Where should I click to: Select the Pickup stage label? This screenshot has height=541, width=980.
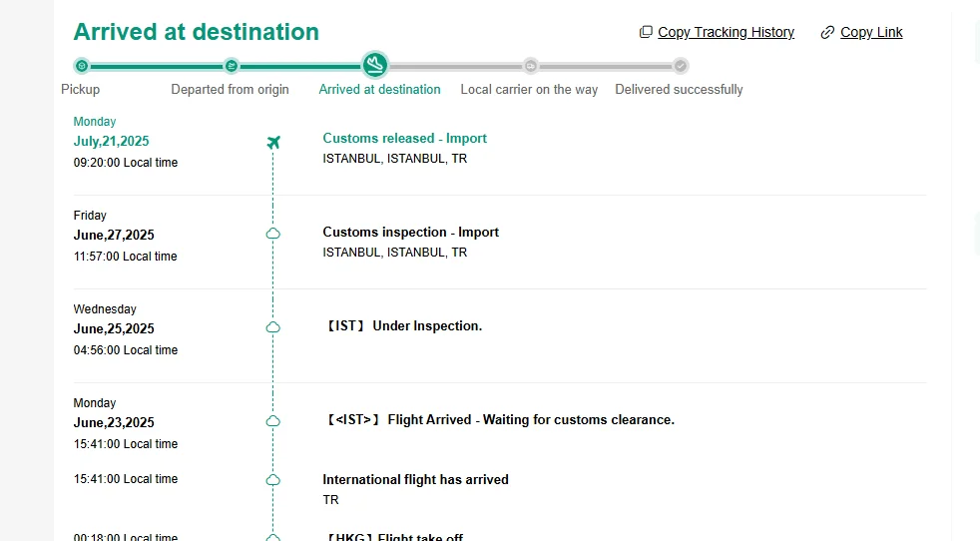coord(81,89)
